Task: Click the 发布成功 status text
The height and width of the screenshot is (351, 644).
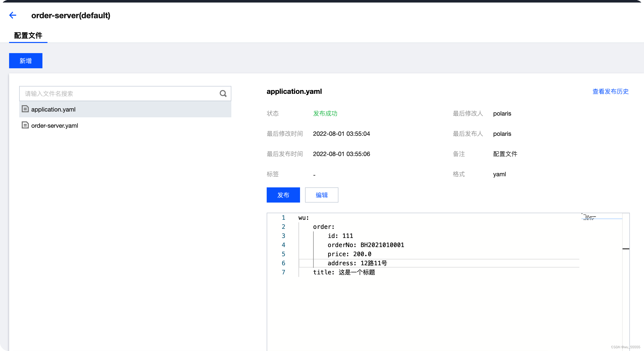Action: (325, 114)
